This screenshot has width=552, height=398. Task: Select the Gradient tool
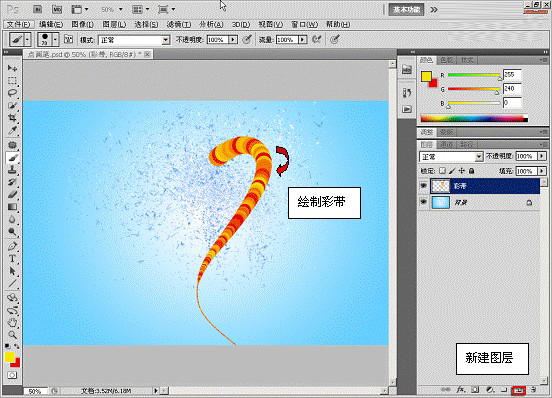pyautogui.click(x=12, y=207)
